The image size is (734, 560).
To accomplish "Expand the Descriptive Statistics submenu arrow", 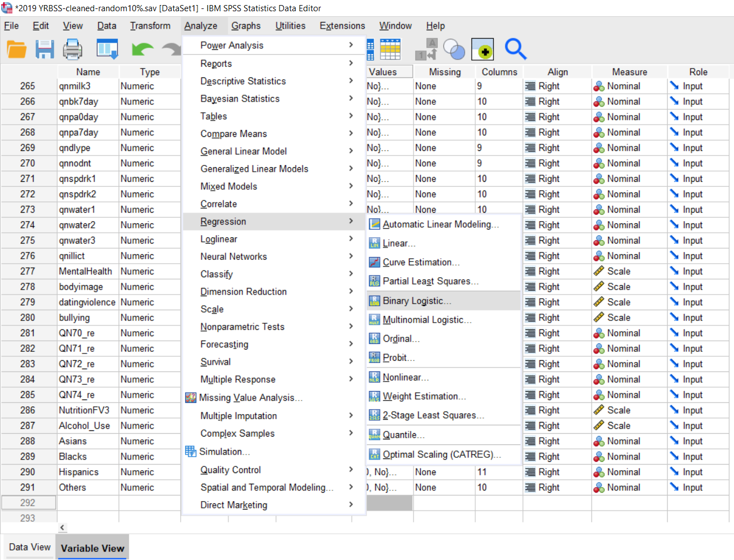I will coord(351,81).
